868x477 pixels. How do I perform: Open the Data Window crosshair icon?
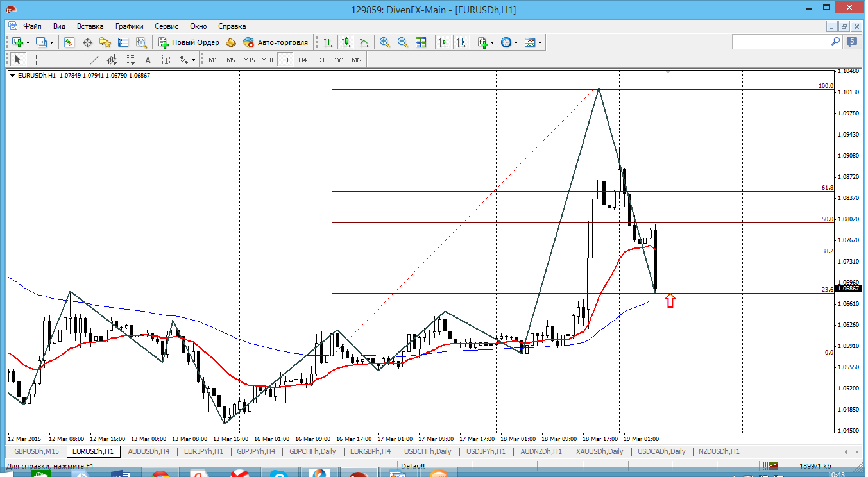[87, 42]
